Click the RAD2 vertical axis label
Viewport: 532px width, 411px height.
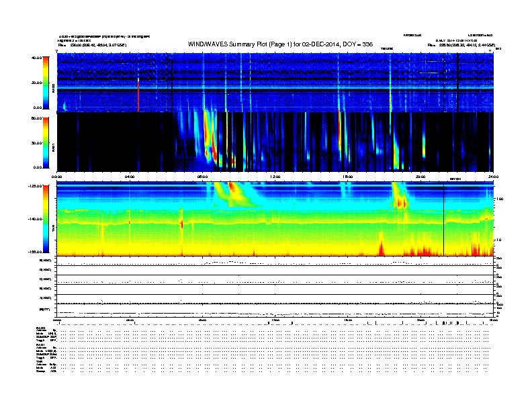click(x=53, y=89)
